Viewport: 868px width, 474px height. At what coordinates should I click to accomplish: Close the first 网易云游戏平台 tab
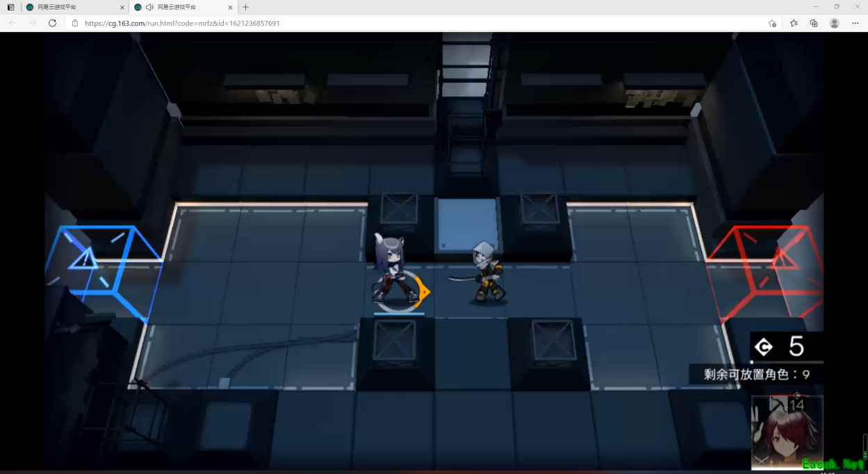[122, 7]
